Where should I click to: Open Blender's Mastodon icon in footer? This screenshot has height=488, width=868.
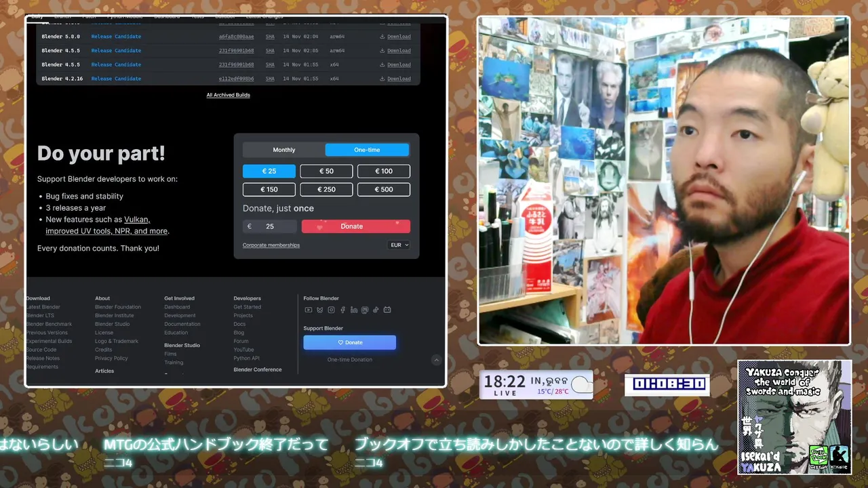pos(365,310)
